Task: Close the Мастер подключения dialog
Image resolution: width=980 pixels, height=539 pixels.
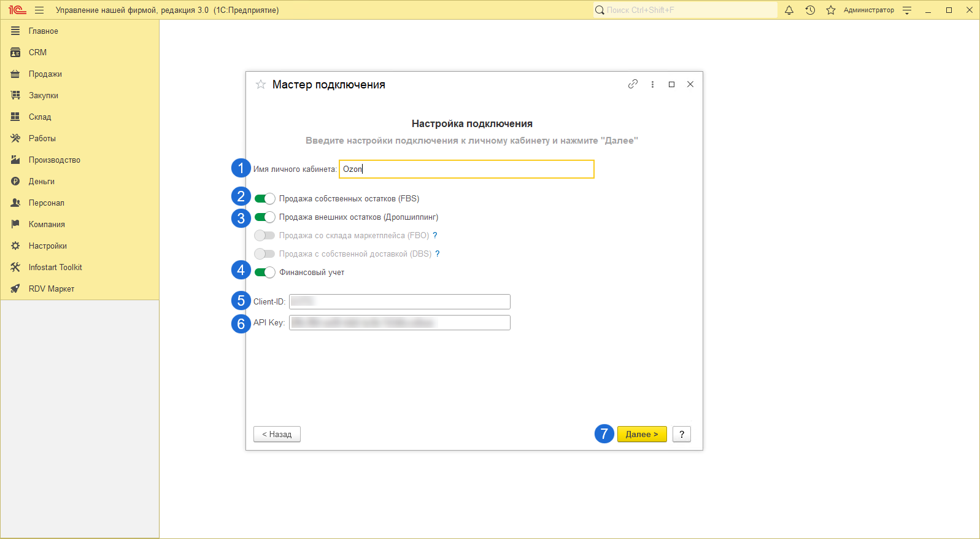Action: (690, 84)
